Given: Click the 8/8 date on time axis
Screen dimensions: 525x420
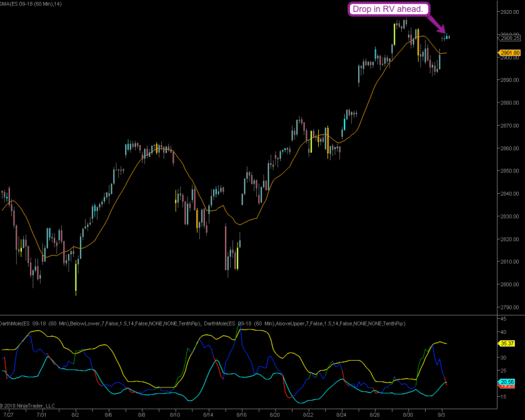Looking at the screenshot, I should tap(142, 414).
